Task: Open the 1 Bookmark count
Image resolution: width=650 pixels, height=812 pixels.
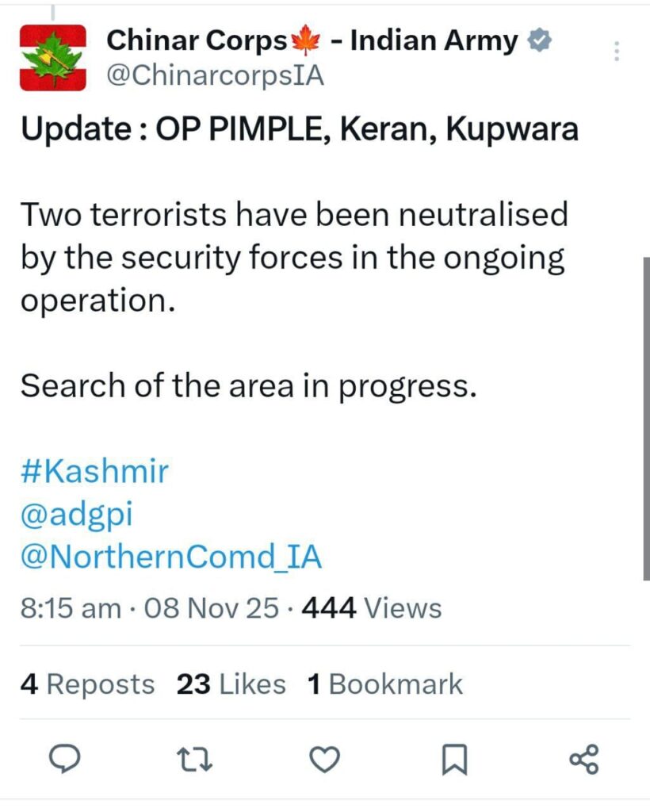Action: 385,684
